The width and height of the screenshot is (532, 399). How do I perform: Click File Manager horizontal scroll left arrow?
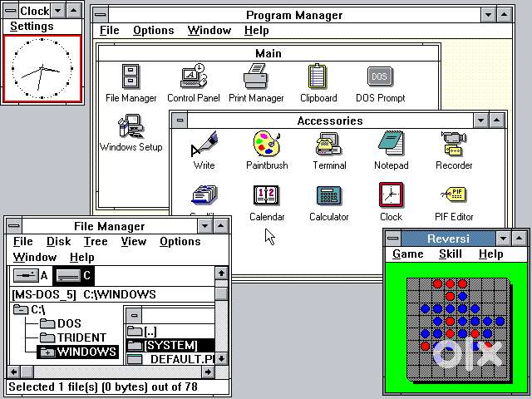click(14, 372)
